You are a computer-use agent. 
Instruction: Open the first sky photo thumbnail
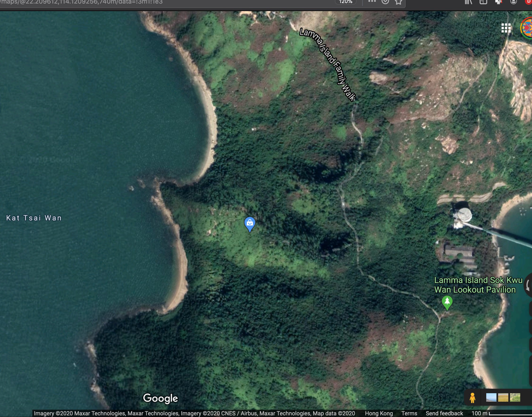point(491,397)
